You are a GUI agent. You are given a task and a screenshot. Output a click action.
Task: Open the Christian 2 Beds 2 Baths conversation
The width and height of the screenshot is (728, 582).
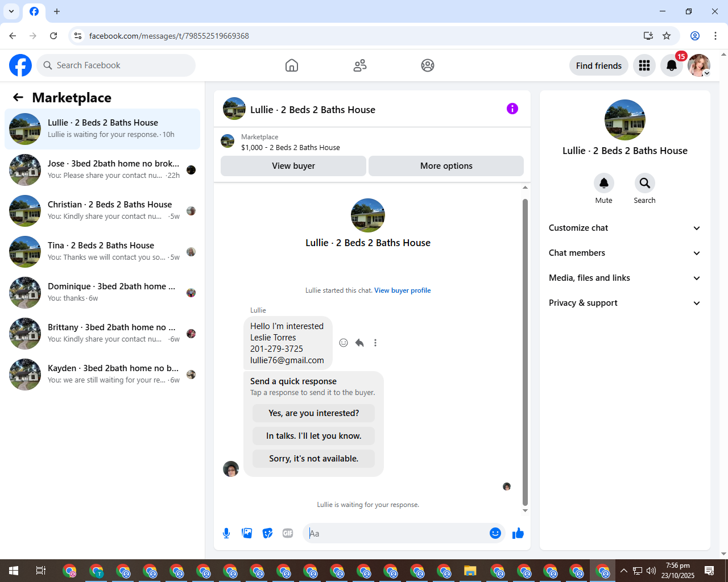pos(102,211)
